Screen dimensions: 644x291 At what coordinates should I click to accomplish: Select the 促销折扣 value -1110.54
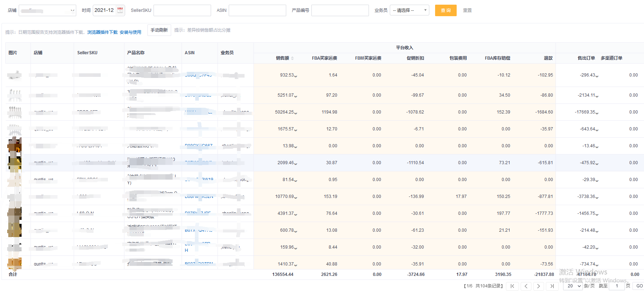point(415,163)
